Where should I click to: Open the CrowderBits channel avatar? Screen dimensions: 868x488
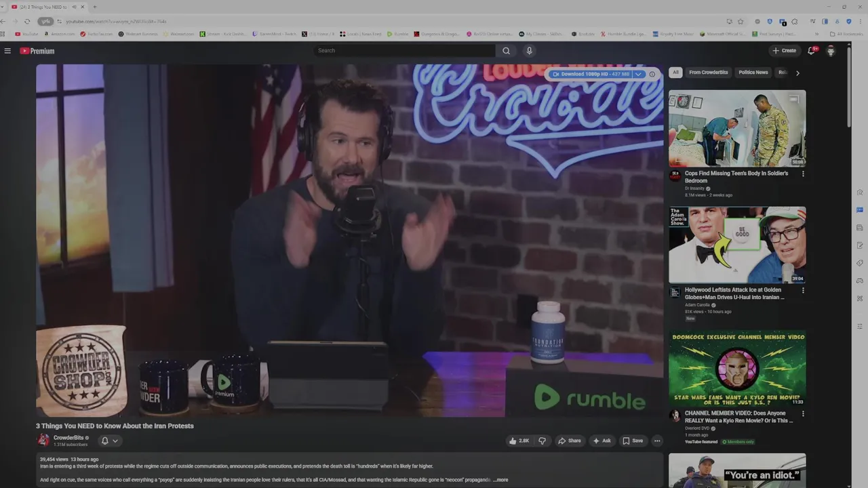click(43, 440)
